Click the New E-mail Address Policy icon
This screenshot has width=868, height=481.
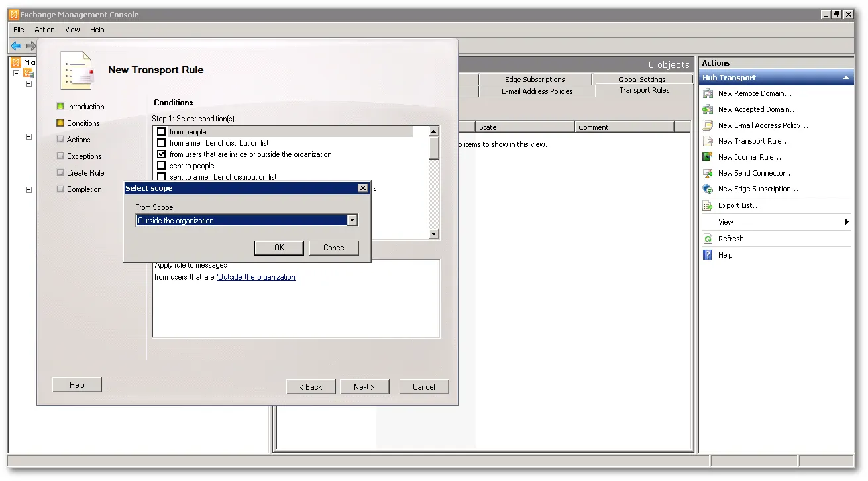(708, 125)
